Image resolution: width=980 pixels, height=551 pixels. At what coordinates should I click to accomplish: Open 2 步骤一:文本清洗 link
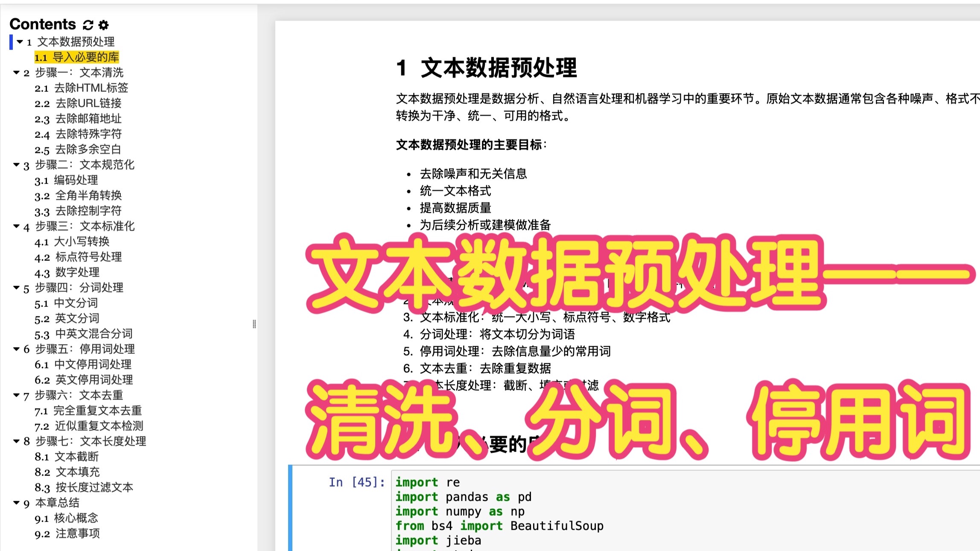(73, 73)
